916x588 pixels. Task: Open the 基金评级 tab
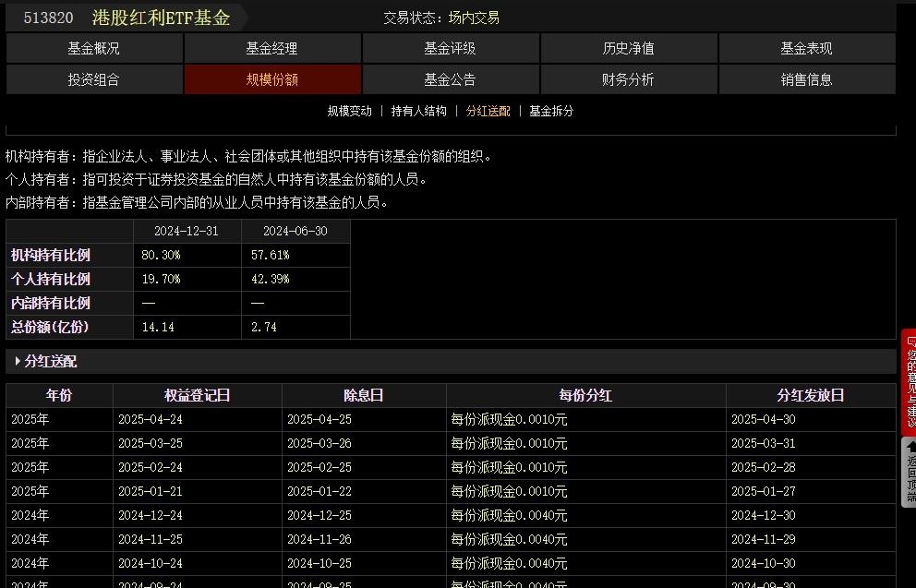point(451,49)
